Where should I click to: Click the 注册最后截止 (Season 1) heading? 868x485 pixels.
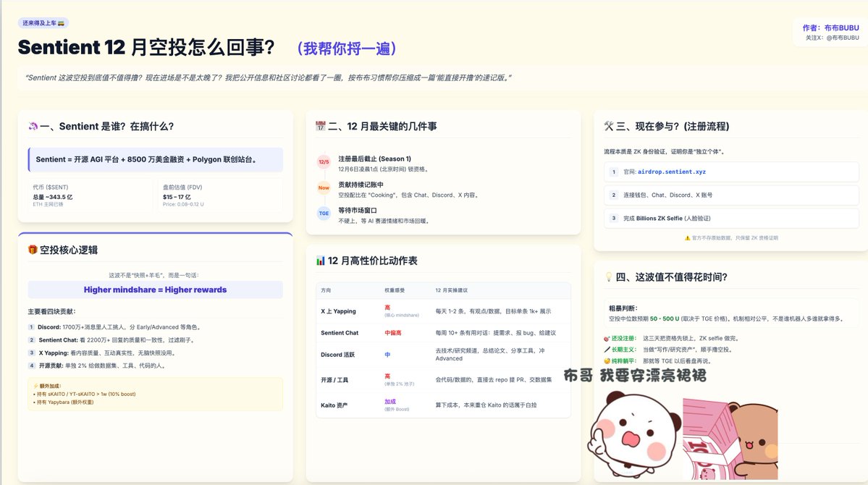point(375,159)
